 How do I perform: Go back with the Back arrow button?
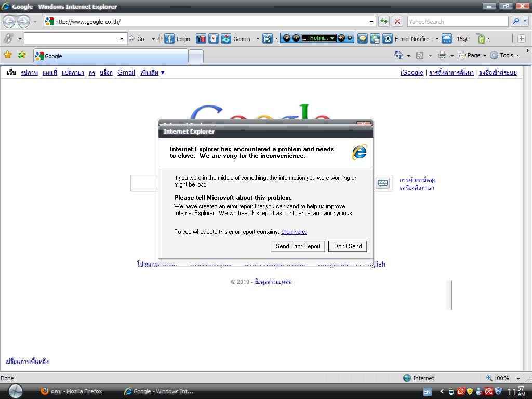pyautogui.click(x=9, y=22)
